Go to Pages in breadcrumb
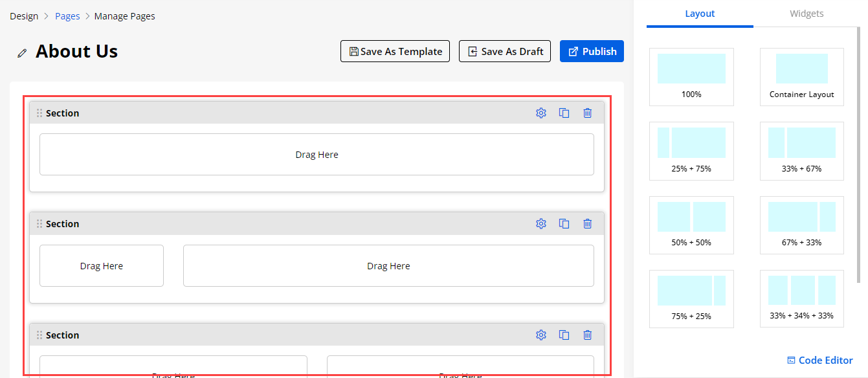Viewport: 868px width, 378px height. (x=67, y=16)
